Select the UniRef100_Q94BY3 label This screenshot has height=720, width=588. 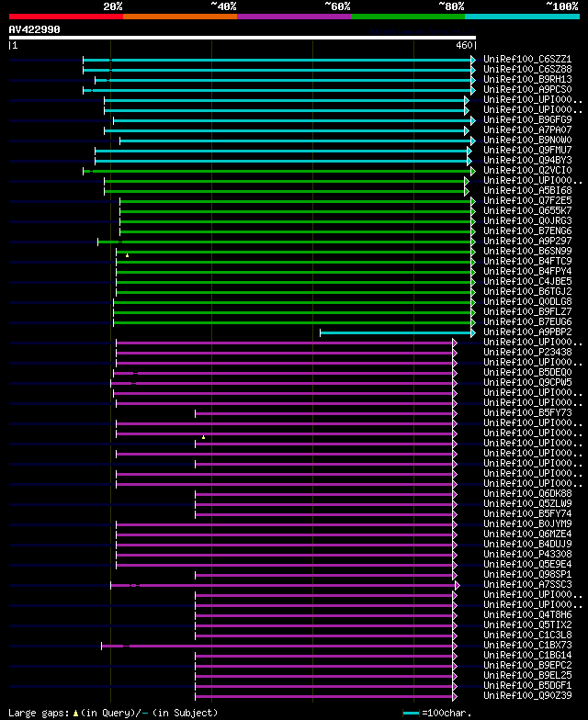tap(527, 160)
